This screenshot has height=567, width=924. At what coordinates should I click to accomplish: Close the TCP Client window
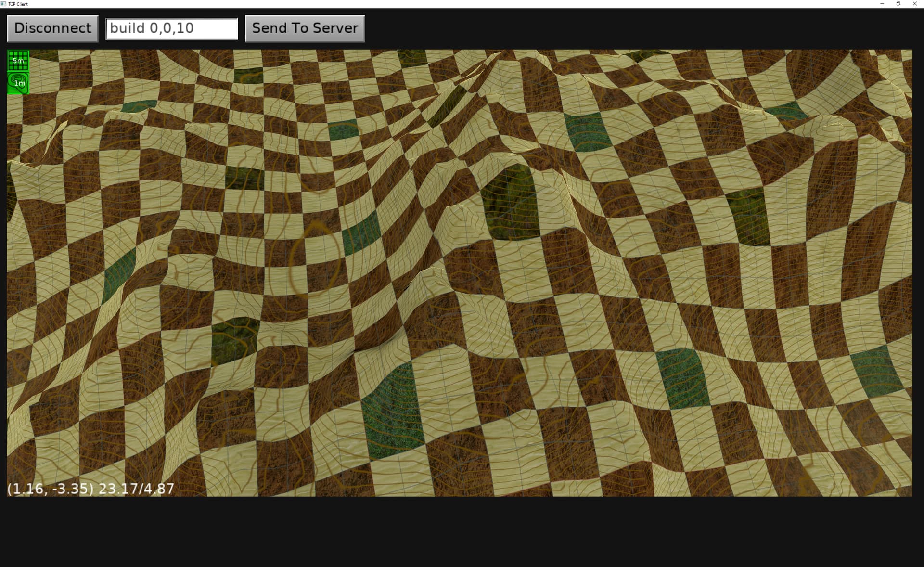(x=915, y=4)
